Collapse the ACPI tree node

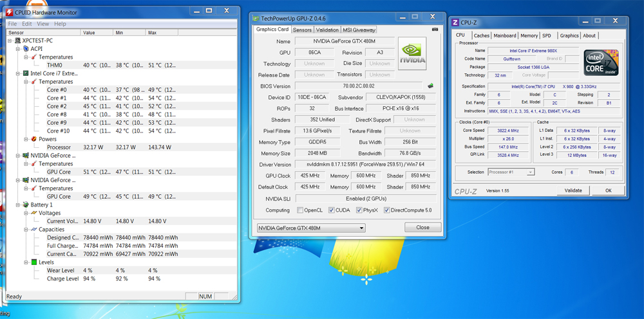pyautogui.click(x=17, y=49)
